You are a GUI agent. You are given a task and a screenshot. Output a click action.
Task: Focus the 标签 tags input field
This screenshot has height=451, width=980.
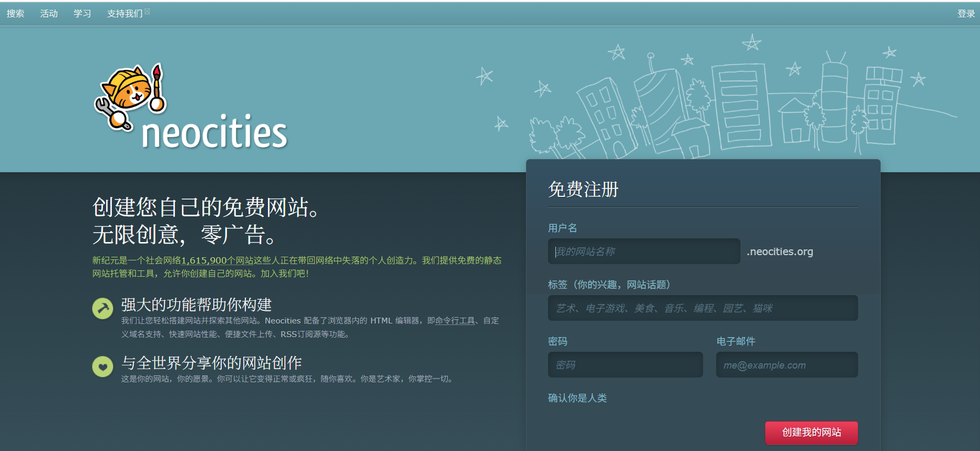click(x=703, y=308)
